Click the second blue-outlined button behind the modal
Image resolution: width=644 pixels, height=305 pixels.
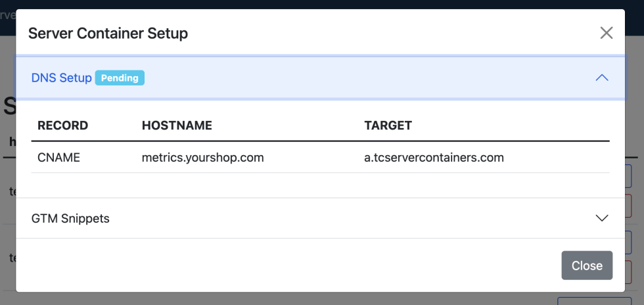coord(632,243)
